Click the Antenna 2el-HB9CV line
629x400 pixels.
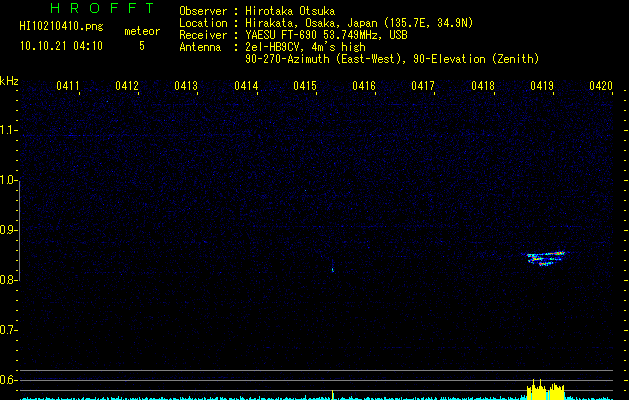(272, 47)
